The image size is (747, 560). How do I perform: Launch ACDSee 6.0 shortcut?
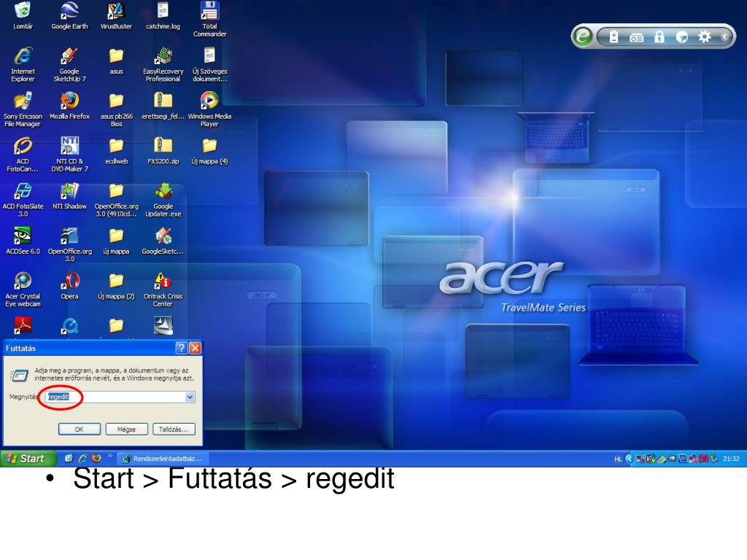(x=23, y=241)
